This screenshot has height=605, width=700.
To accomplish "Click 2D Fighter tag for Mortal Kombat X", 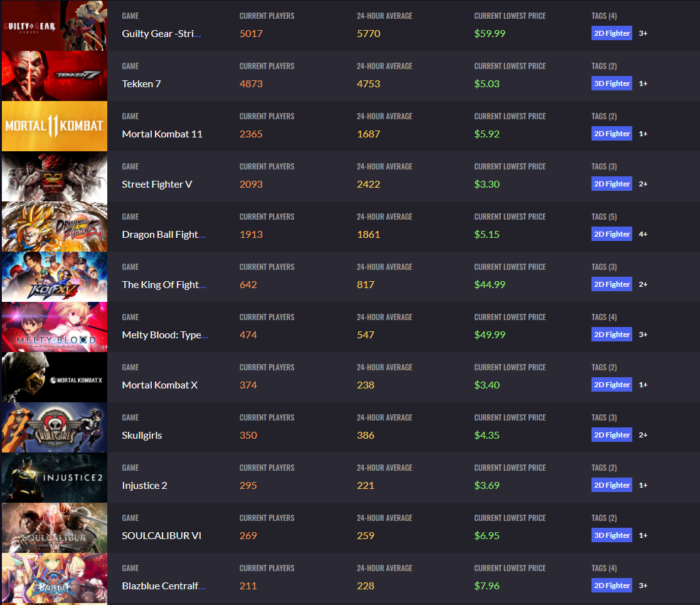I will (x=612, y=385).
